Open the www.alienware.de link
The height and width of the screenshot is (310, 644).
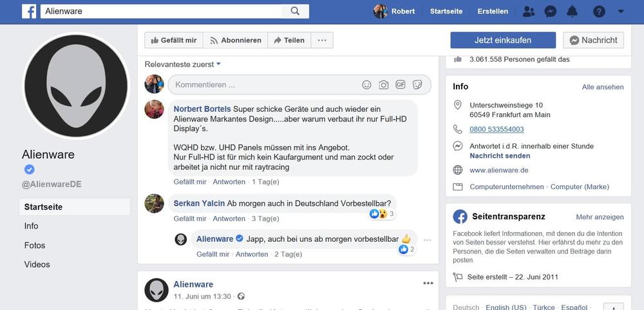(499, 170)
